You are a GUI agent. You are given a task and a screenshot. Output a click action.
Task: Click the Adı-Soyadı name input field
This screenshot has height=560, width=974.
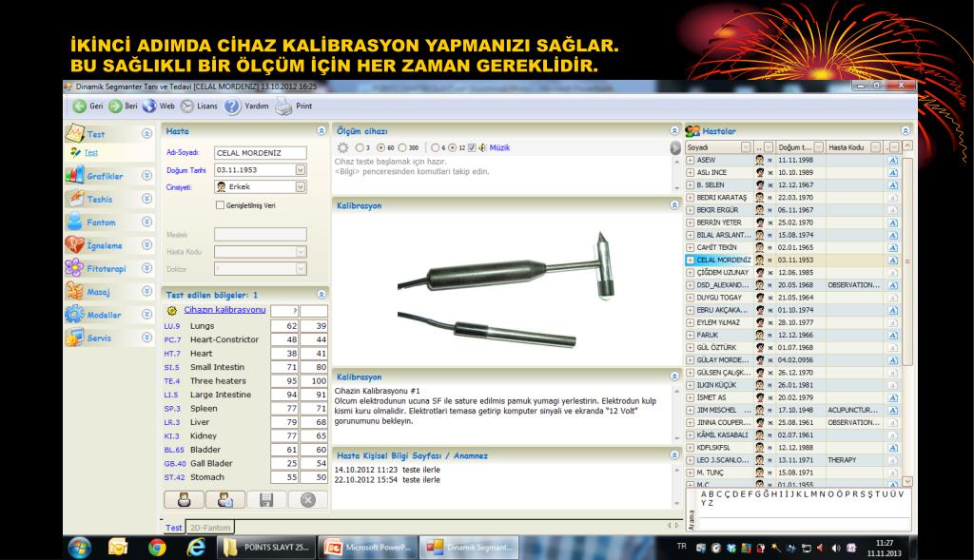[x=261, y=153]
